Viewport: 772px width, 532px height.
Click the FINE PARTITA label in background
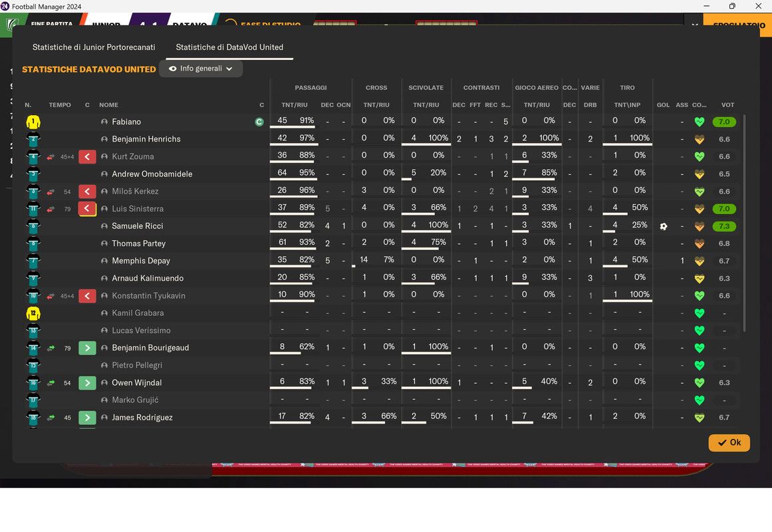(x=51, y=24)
